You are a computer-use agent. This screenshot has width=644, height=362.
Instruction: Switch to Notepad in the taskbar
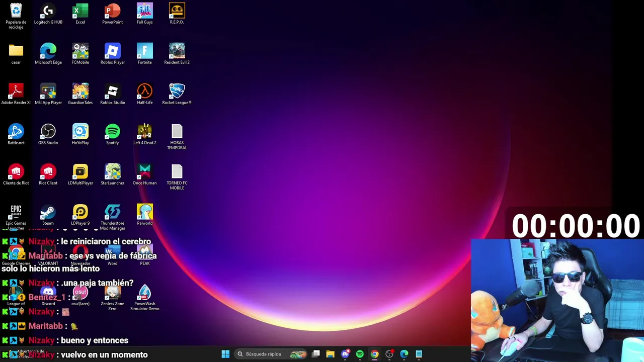419,354
